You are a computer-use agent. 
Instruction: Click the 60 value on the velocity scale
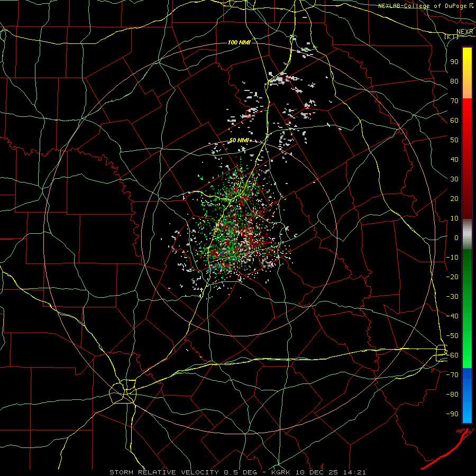454,120
